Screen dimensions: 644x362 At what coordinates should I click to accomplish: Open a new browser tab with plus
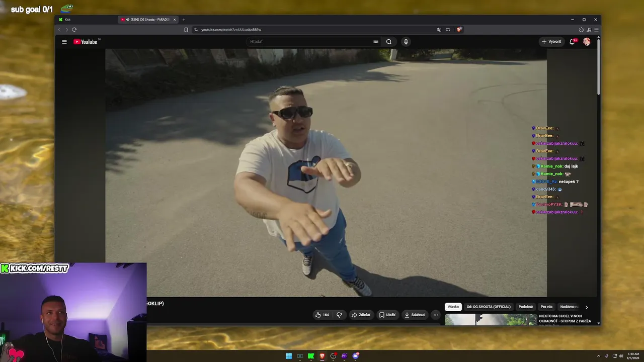[x=184, y=20]
